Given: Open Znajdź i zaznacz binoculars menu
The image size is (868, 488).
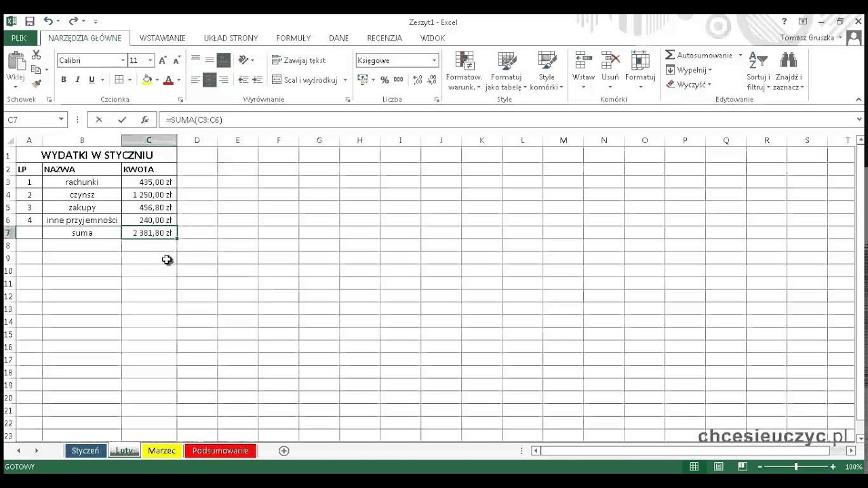Looking at the screenshot, I should [x=789, y=71].
